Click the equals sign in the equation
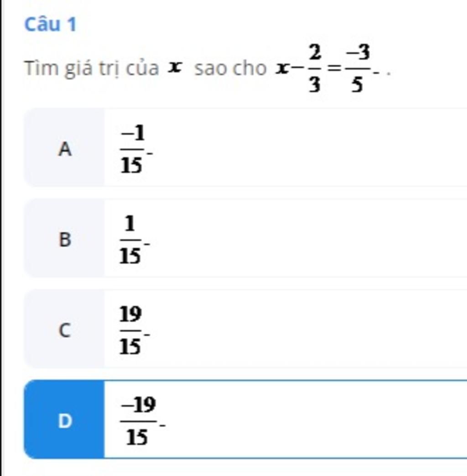 334,69
